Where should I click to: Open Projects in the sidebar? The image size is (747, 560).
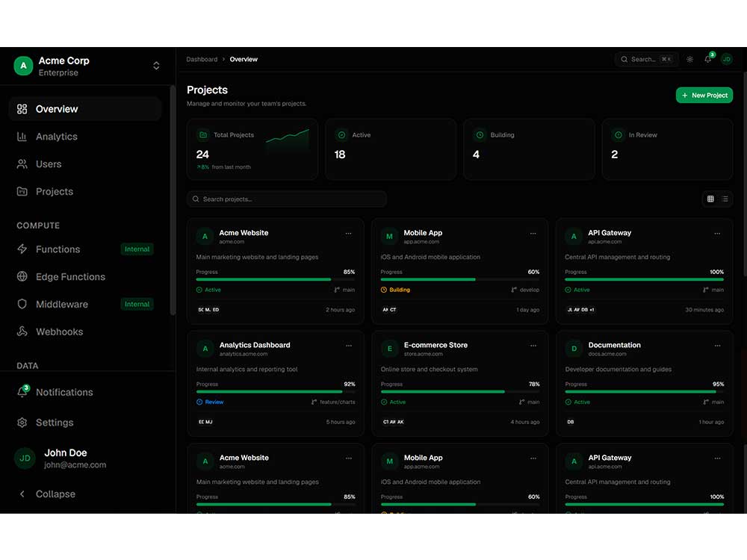click(85, 191)
